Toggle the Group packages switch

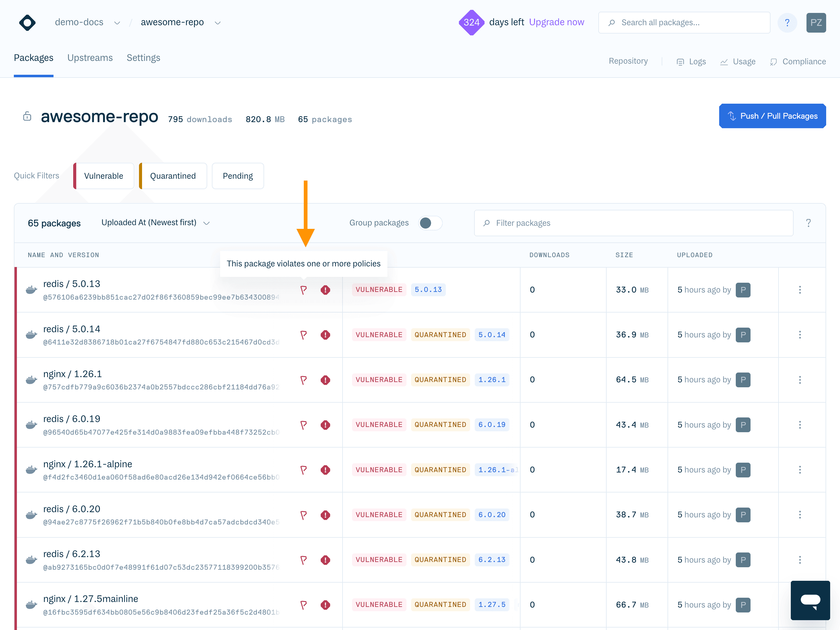pos(430,223)
